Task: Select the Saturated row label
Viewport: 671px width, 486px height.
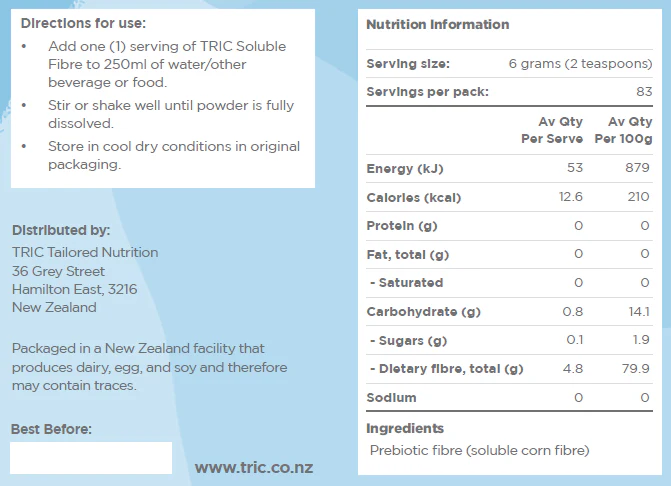Action: click(407, 283)
